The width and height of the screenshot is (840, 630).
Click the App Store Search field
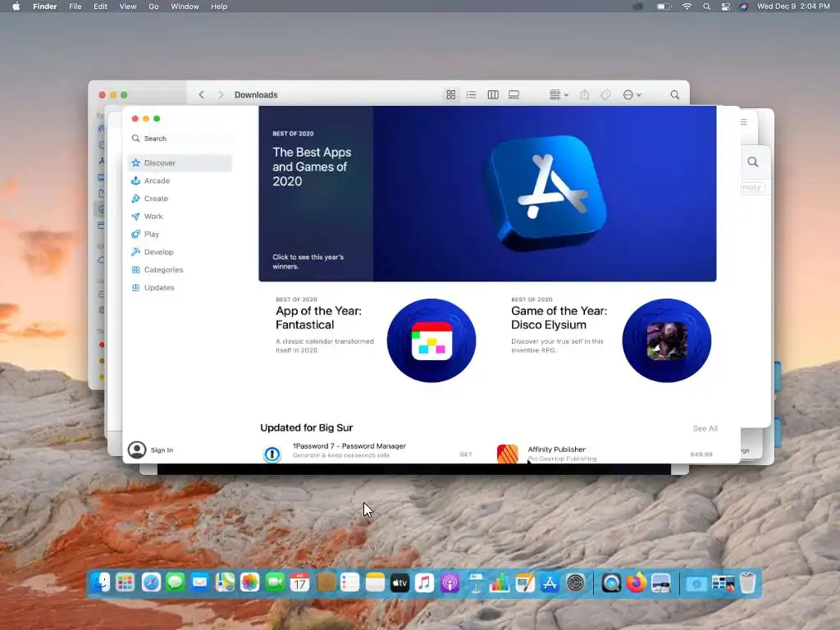click(181, 138)
